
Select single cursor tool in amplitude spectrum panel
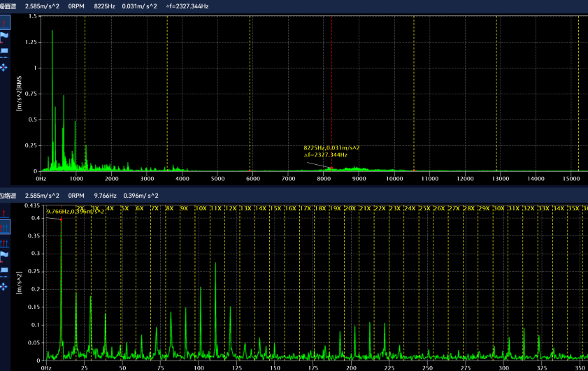point(5,22)
